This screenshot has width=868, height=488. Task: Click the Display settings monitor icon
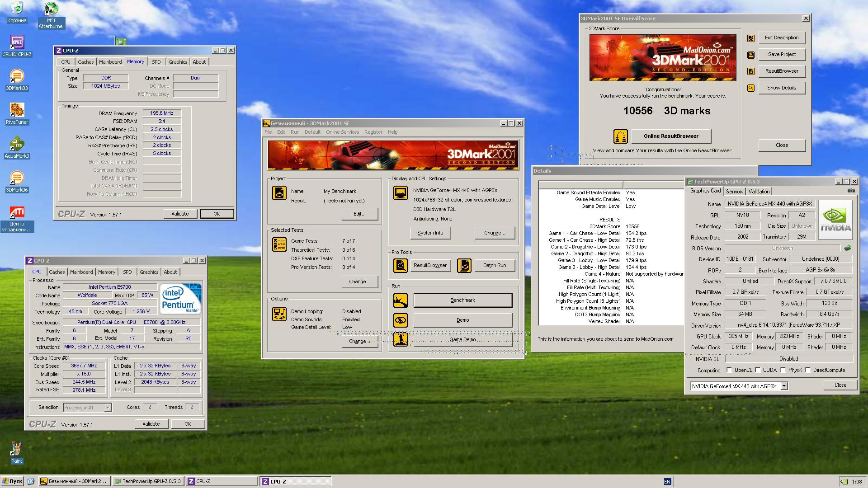[400, 193]
